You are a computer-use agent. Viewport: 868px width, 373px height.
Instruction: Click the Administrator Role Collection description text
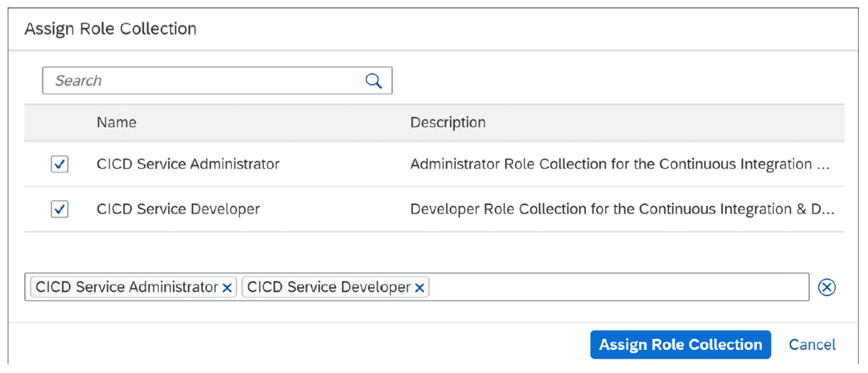point(620,164)
